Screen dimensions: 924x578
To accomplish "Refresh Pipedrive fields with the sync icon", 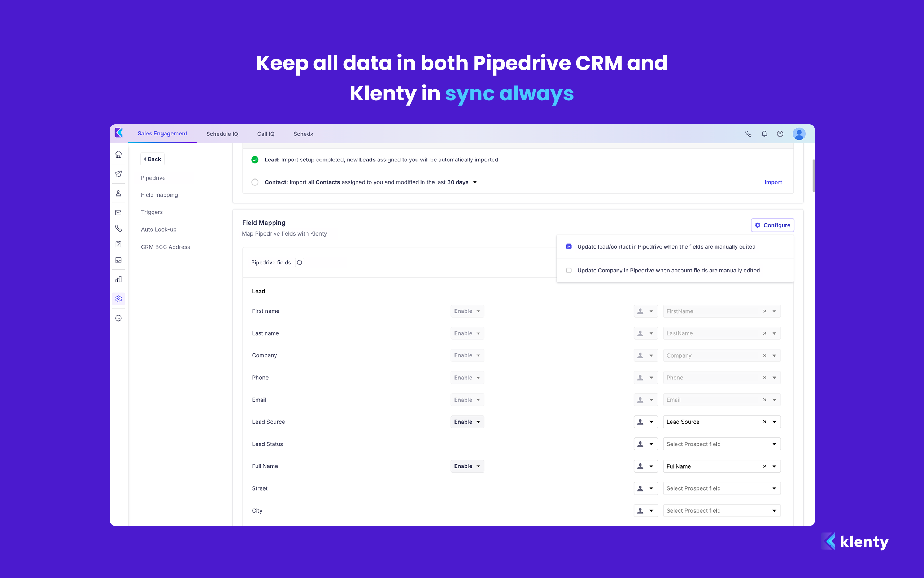I will 300,263.
